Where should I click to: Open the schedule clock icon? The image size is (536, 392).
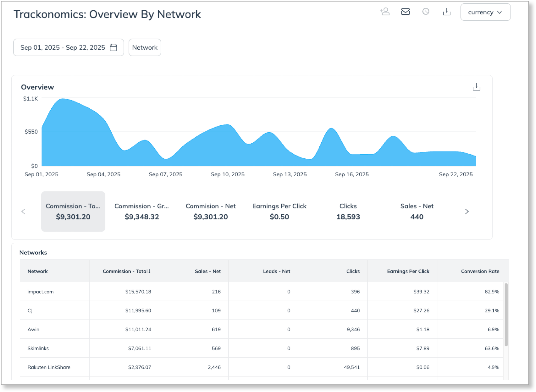pos(426,12)
